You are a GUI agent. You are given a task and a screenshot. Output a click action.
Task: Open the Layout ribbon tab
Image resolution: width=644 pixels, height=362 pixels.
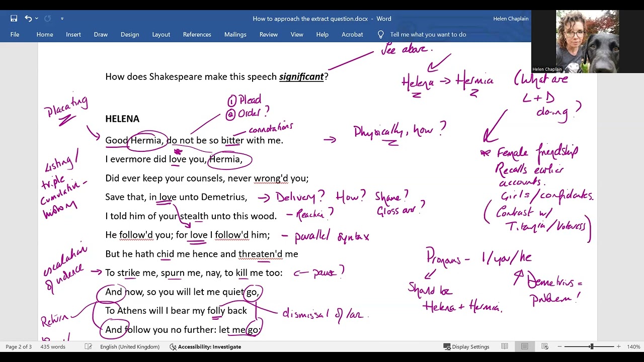[161, 34]
